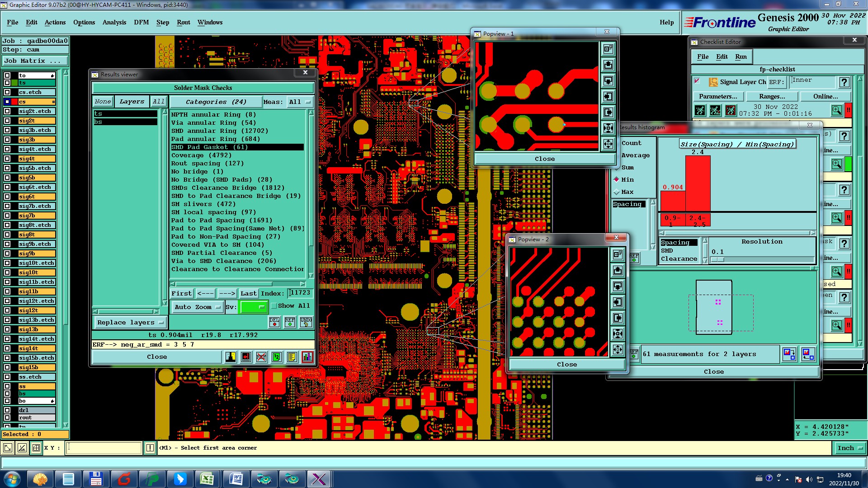Expand the Replace layers dropdown
868x488 pixels.
click(130, 322)
